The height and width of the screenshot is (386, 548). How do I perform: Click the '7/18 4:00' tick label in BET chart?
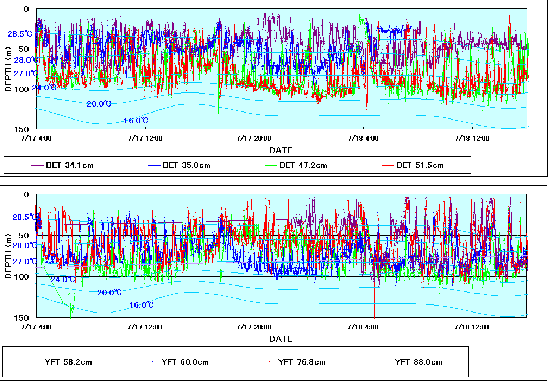(x=363, y=138)
